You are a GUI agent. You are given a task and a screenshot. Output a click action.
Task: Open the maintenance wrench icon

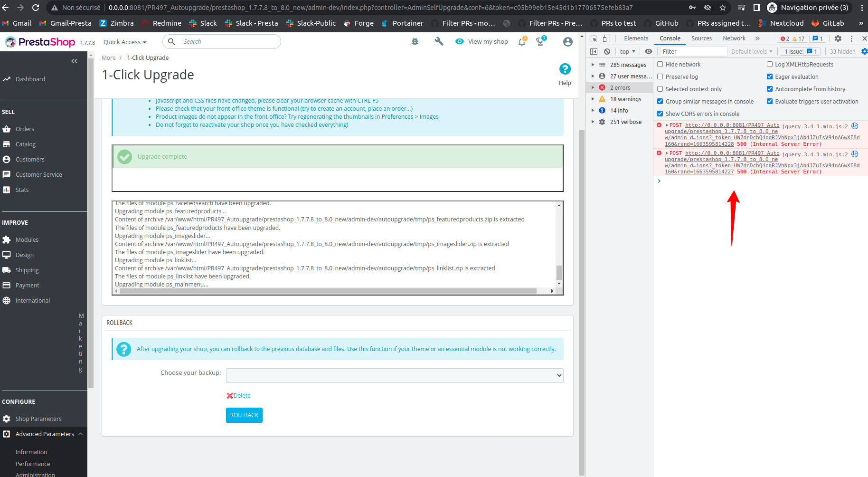[438, 41]
